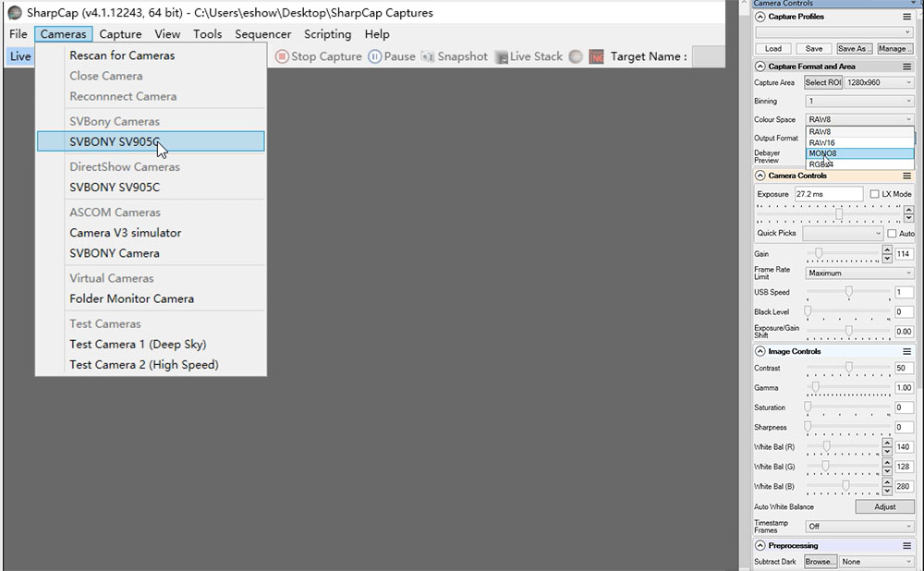Open the Image Controls hamburger menu

coord(906,351)
